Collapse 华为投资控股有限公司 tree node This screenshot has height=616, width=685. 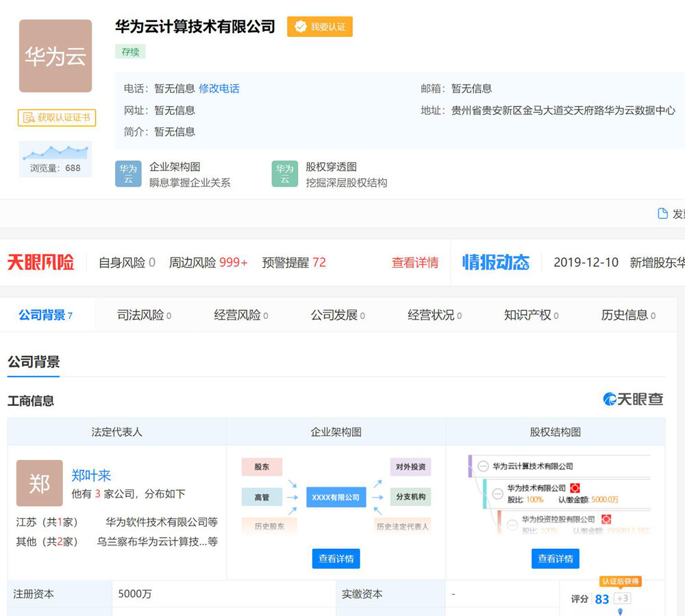point(512,525)
